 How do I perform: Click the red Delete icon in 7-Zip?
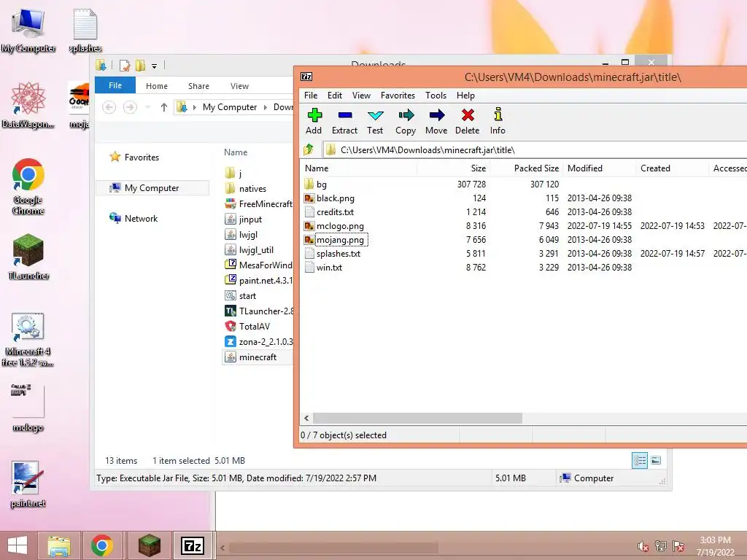click(x=467, y=122)
